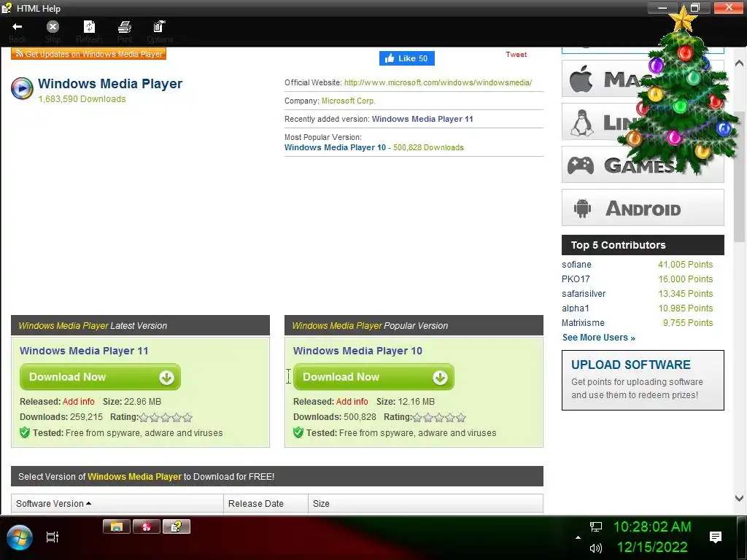Viewport: 747px width, 560px height.
Task: Click the Back arrow in HTML Help toolbar
Action: point(18,27)
